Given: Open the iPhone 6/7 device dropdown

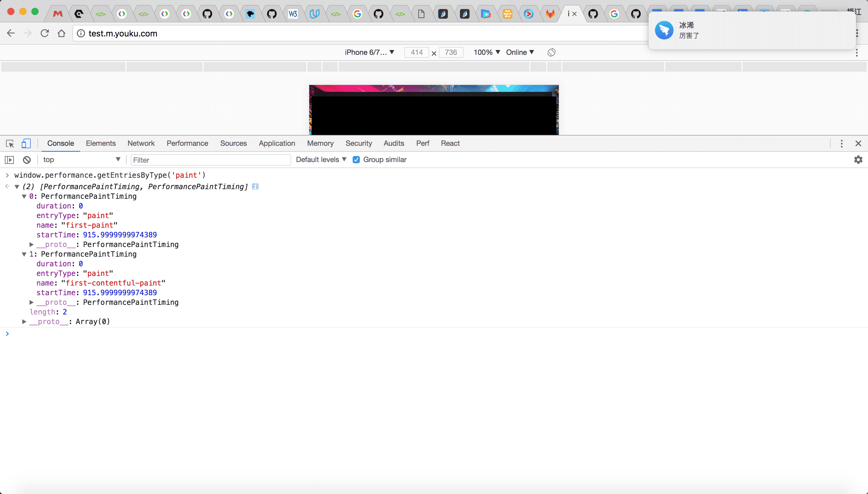Looking at the screenshot, I should click(369, 52).
